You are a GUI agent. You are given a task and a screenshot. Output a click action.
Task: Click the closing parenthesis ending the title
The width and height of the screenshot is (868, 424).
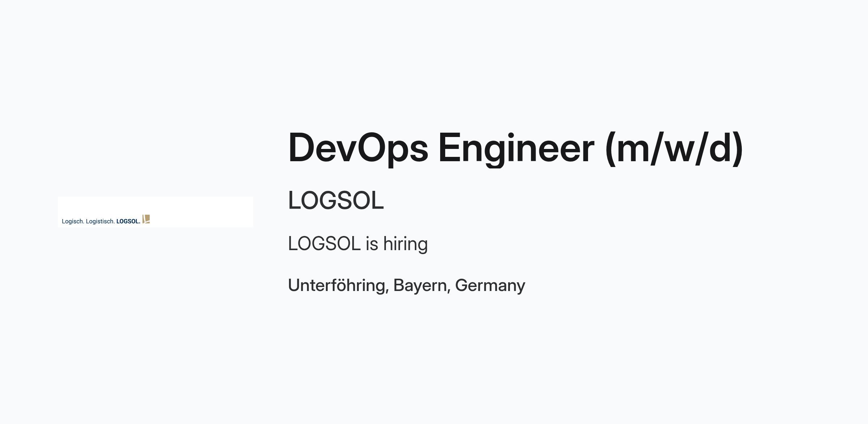pyautogui.click(x=738, y=148)
